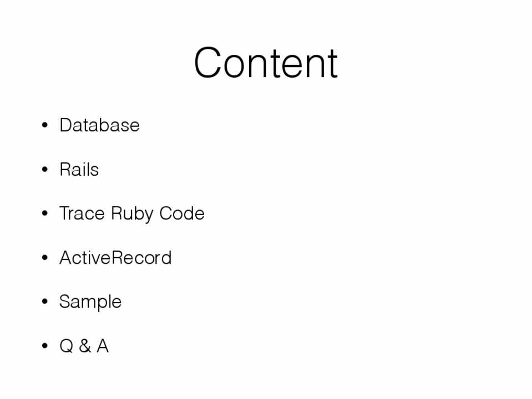Click the bullet dot beside Rails
532x399 pixels.
click(44, 170)
